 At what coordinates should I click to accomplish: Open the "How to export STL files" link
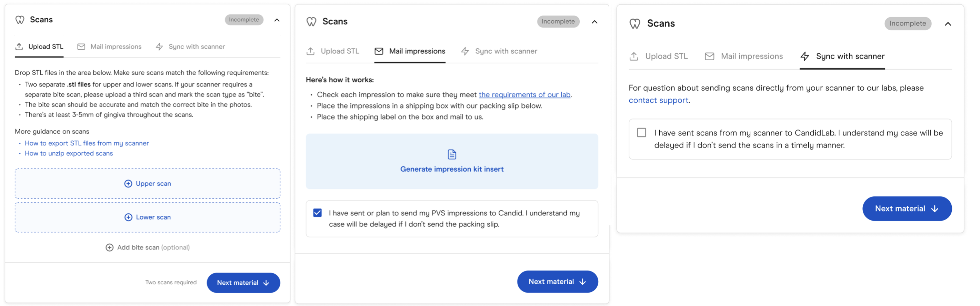[87, 143]
